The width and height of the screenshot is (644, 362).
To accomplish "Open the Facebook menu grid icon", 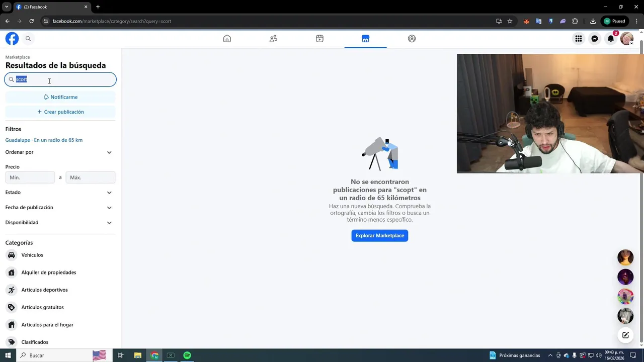I will click(579, 39).
